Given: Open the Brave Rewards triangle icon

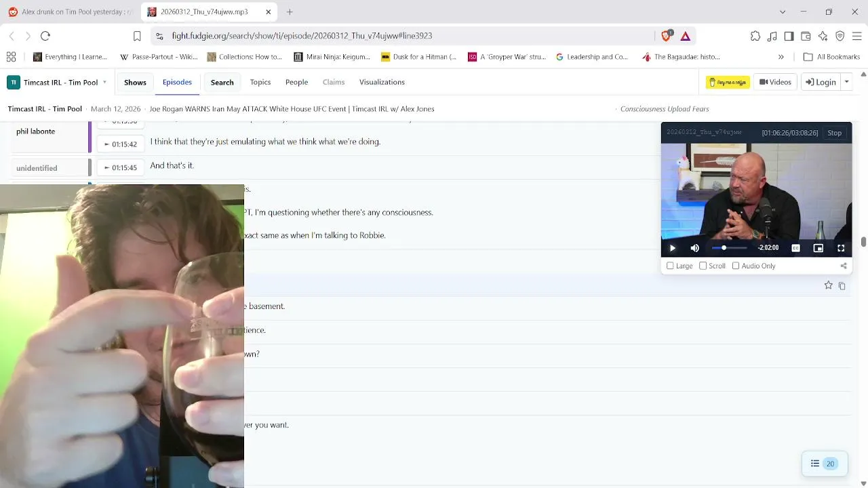Looking at the screenshot, I should (x=686, y=36).
